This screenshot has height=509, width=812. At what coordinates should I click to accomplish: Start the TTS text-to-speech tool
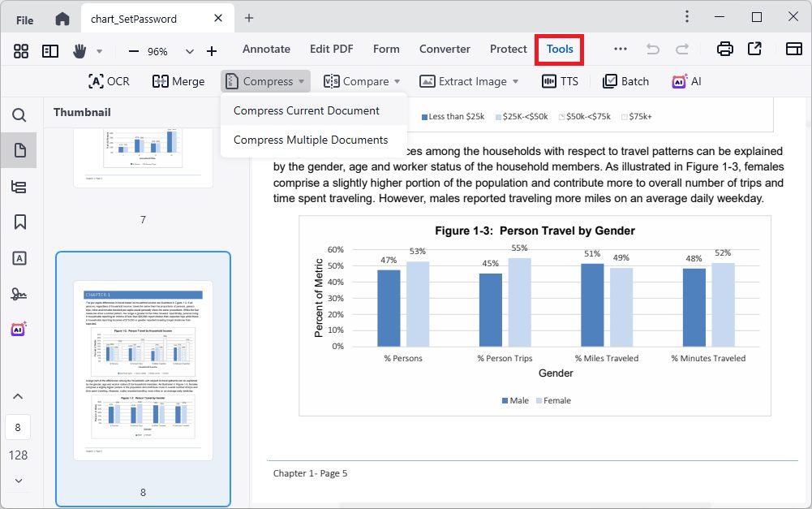click(560, 81)
